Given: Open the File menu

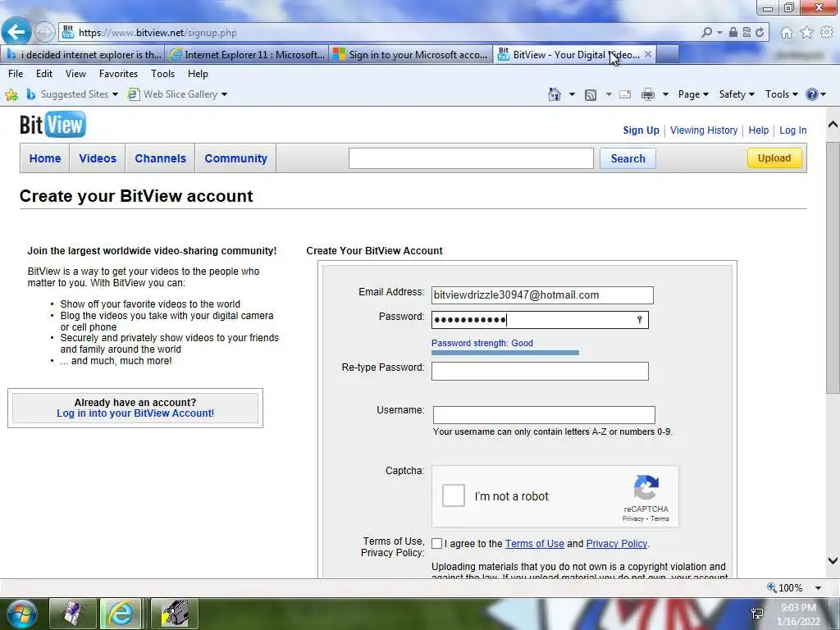Looking at the screenshot, I should click(16, 74).
